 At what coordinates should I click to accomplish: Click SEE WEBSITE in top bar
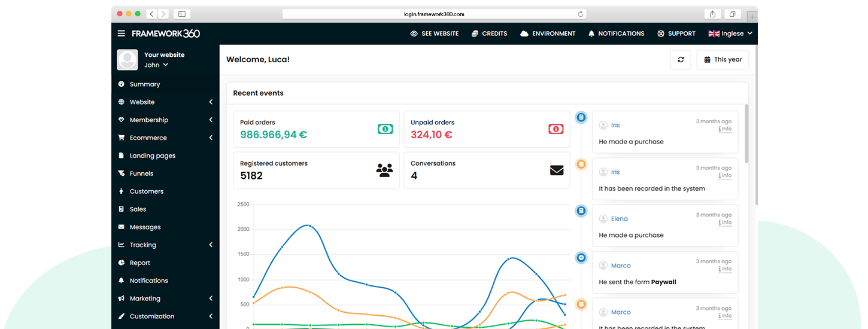click(x=435, y=33)
